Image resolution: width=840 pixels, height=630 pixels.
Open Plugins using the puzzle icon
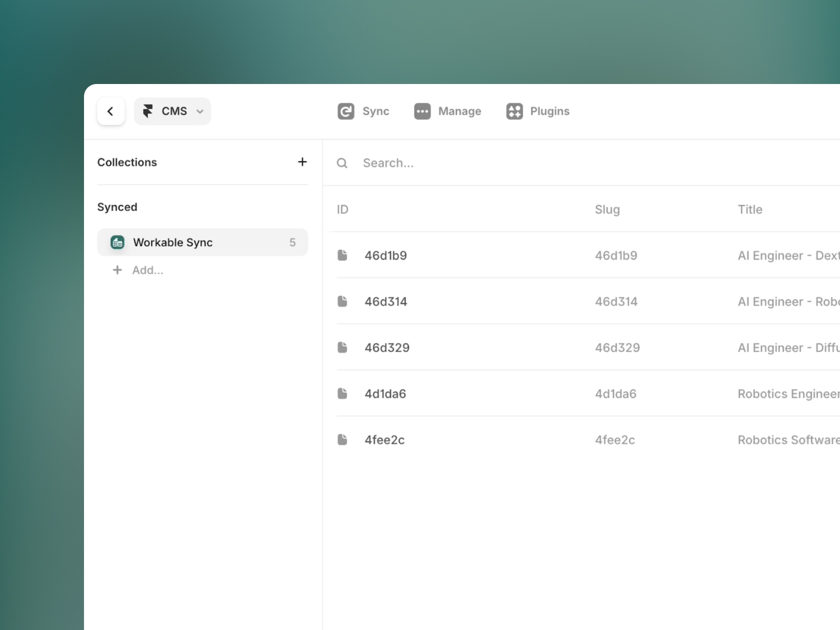tap(514, 111)
